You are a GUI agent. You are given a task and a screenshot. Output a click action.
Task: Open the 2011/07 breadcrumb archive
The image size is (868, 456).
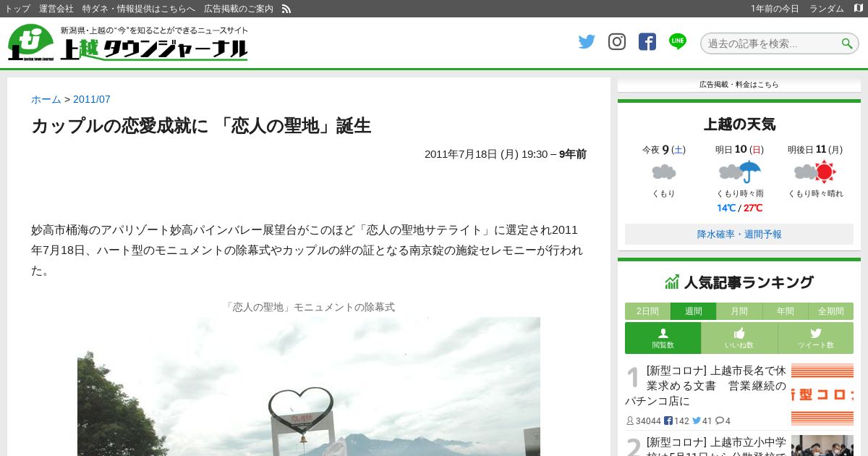coord(92,99)
